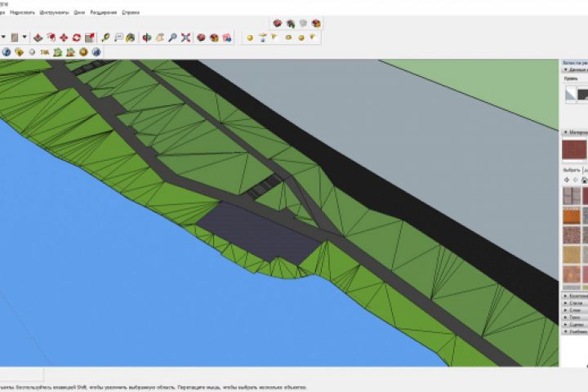Activate the Zoom magnifier tool
Image resolution: width=588 pixels, height=392 pixels.
click(172, 38)
